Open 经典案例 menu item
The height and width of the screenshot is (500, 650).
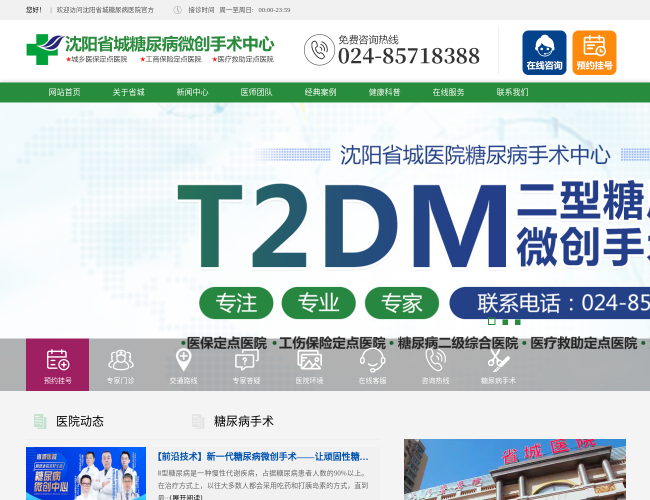320,92
